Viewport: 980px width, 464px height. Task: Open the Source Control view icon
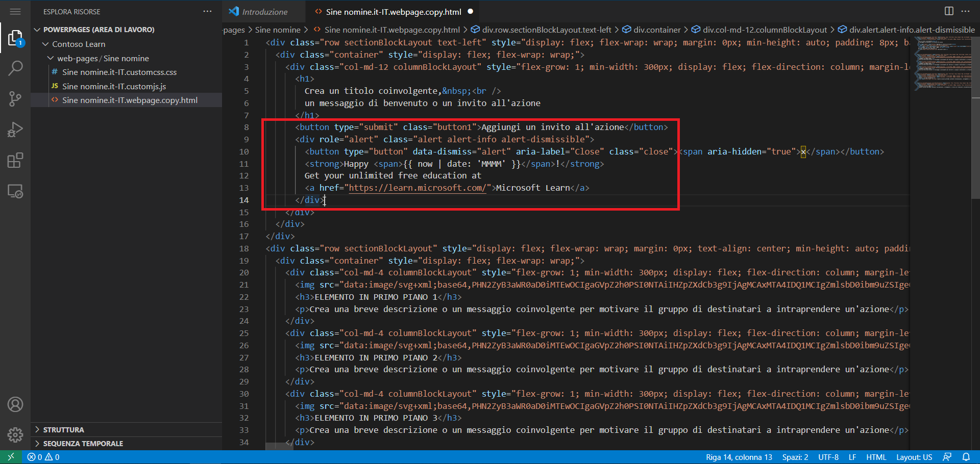[15, 99]
